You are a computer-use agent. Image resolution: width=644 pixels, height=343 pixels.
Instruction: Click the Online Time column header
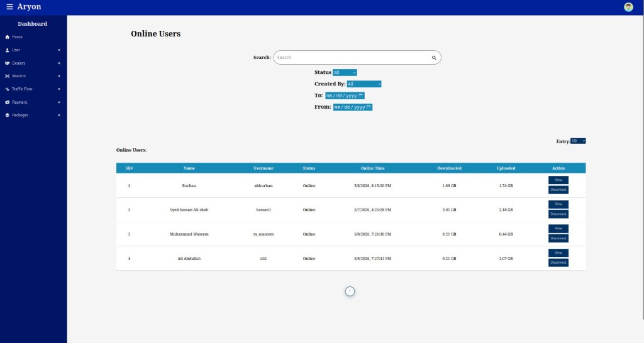pyautogui.click(x=372, y=168)
